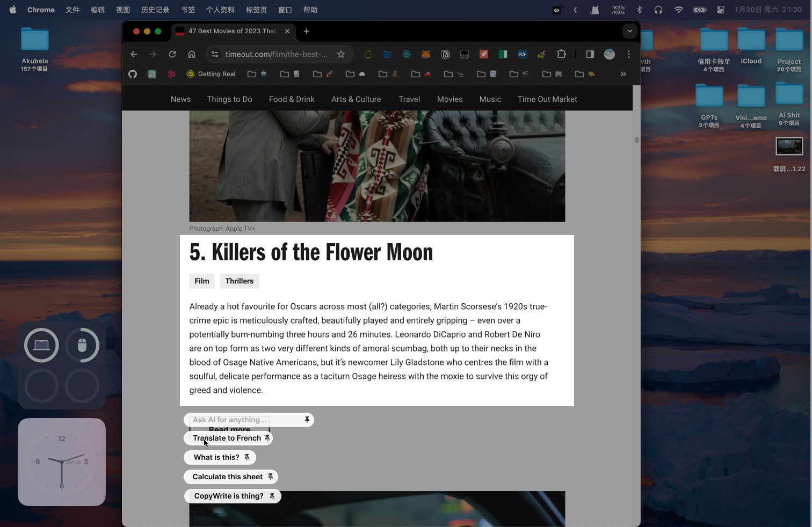The image size is (812, 527).
Task: Open Wi-Fi status in menu bar
Action: (679, 10)
